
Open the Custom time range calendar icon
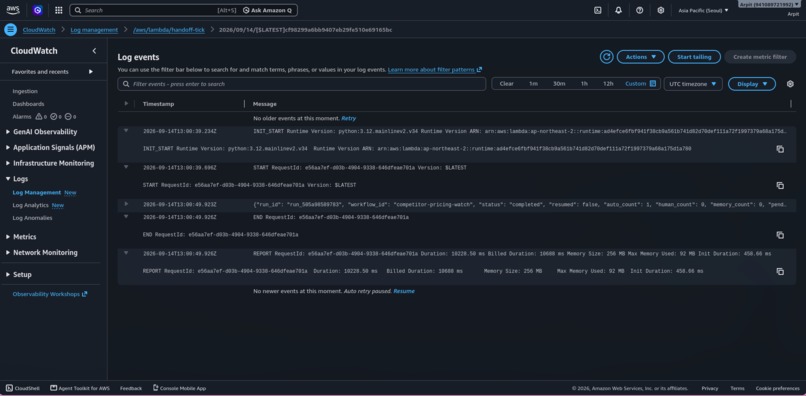[653, 83]
